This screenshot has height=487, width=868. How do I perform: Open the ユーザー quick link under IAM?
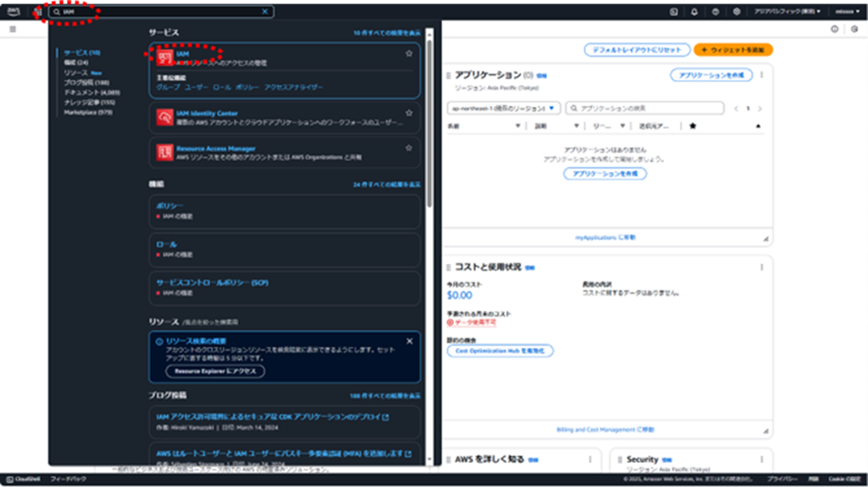(196, 88)
